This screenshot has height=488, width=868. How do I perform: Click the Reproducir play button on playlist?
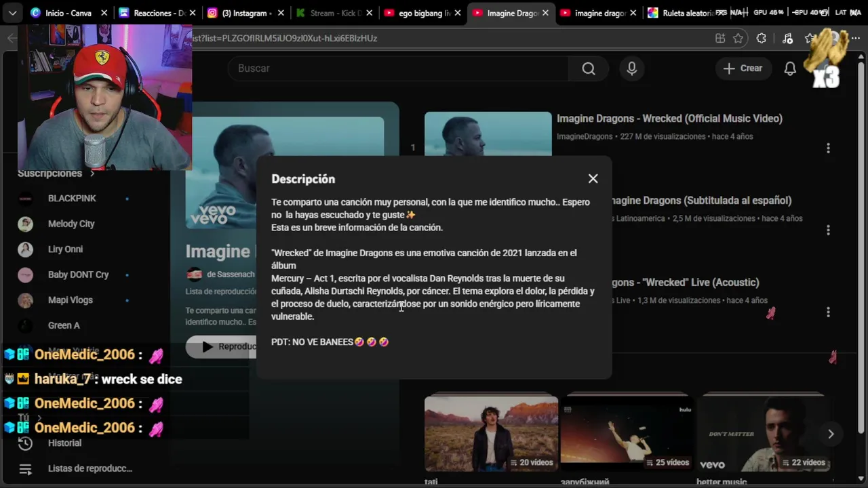(x=221, y=346)
